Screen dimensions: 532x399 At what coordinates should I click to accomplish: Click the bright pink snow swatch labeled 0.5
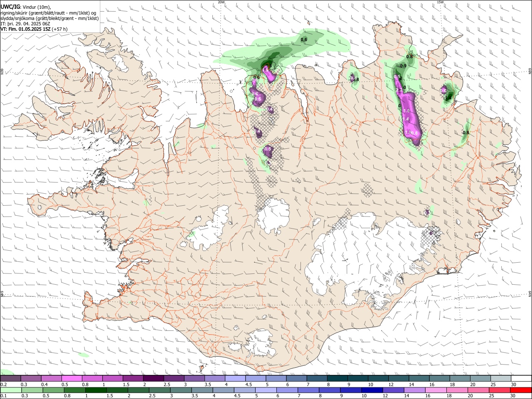71,379
